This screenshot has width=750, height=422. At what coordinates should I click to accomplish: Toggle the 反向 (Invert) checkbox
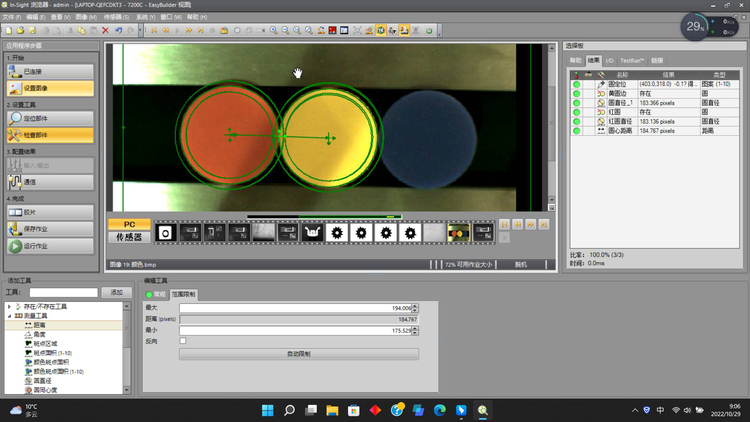(183, 341)
